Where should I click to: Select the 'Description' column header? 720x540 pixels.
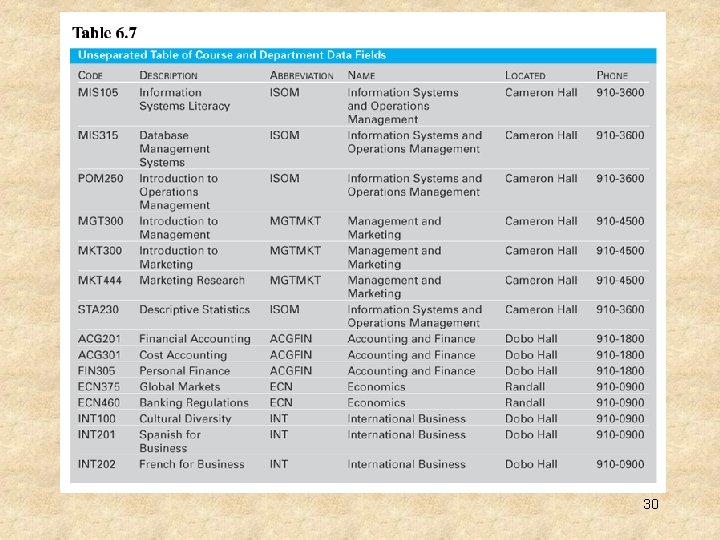[x=169, y=75]
